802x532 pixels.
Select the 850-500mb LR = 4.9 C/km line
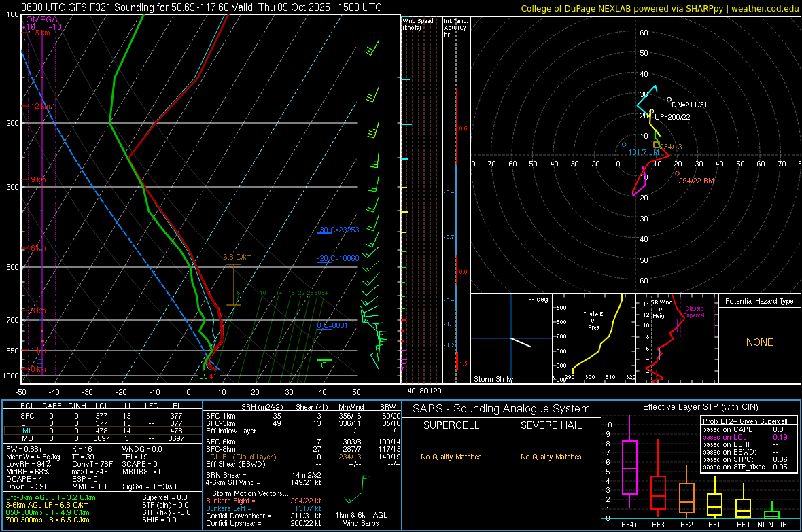coord(48,512)
